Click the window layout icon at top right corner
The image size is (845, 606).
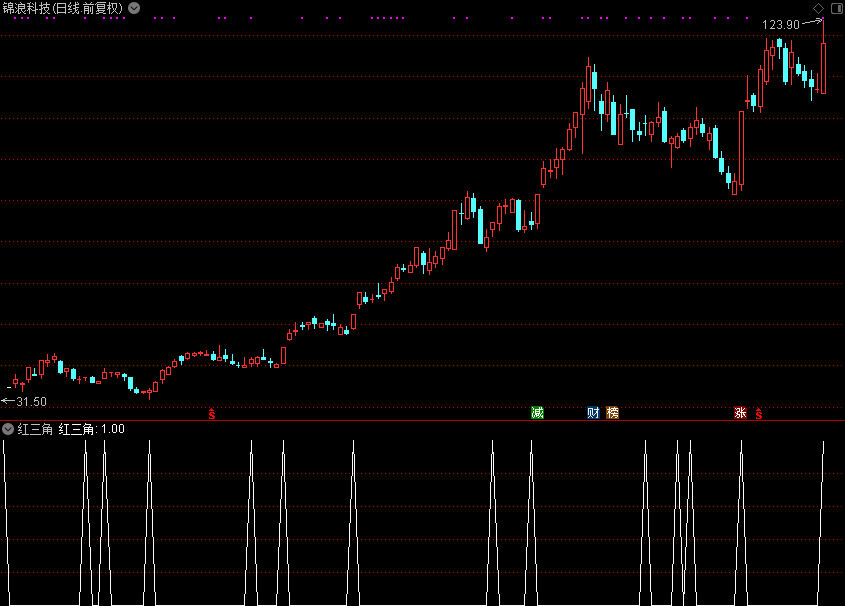tap(837, 8)
